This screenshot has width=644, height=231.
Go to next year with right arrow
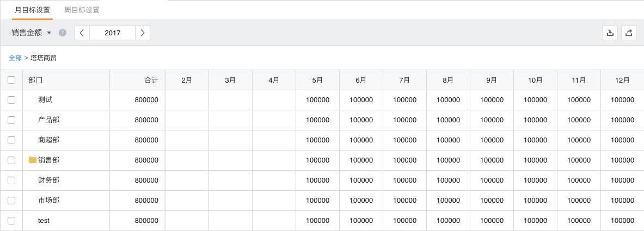(x=143, y=33)
